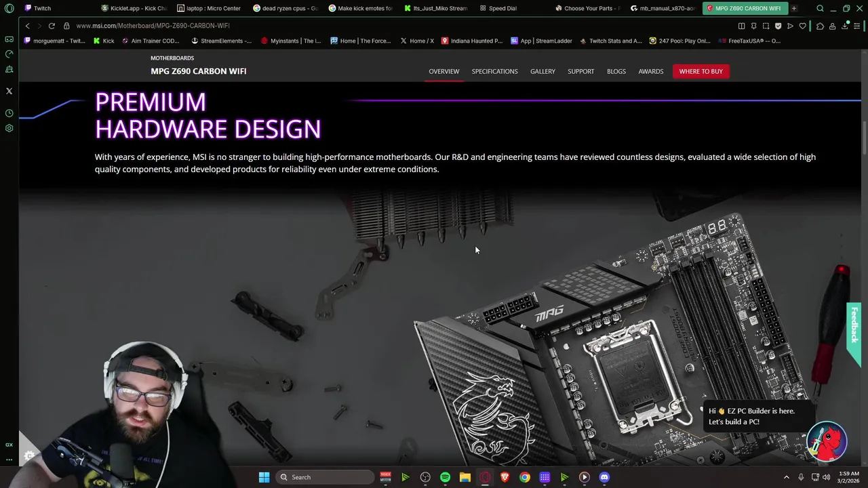Open Easy Setup sliders icon
Screen dimensions: 868x488
click(x=856, y=26)
